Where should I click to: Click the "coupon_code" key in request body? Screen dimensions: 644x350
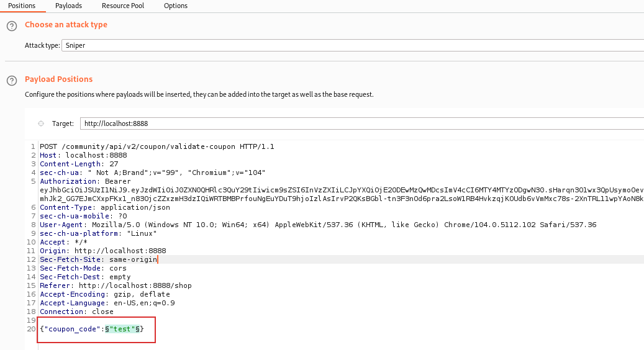point(71,329)
